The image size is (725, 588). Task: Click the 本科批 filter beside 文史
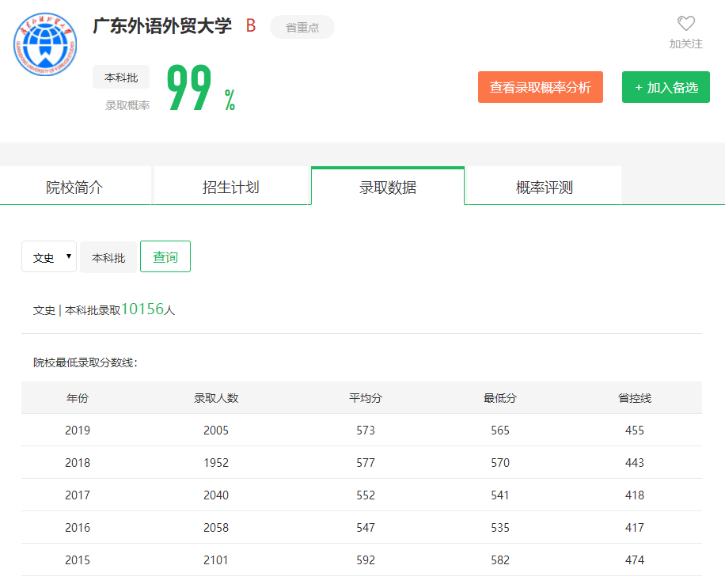pyautogui.click(x=108, y=257)
